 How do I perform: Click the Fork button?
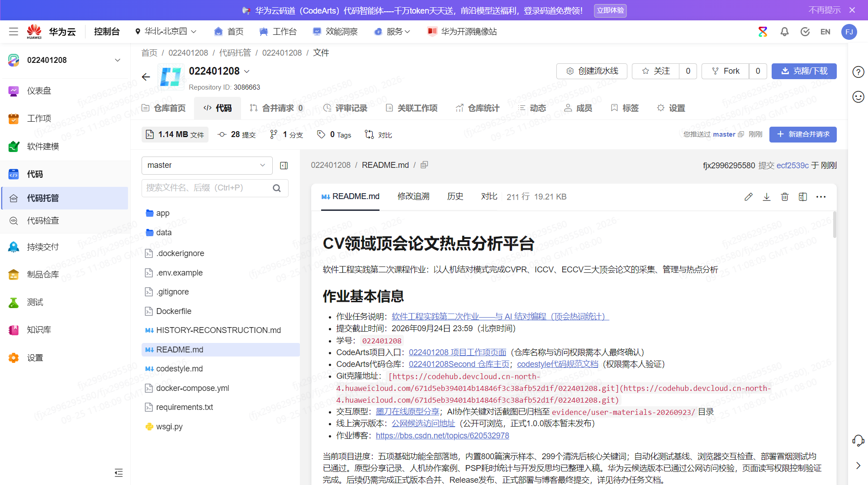coord(726,71)
